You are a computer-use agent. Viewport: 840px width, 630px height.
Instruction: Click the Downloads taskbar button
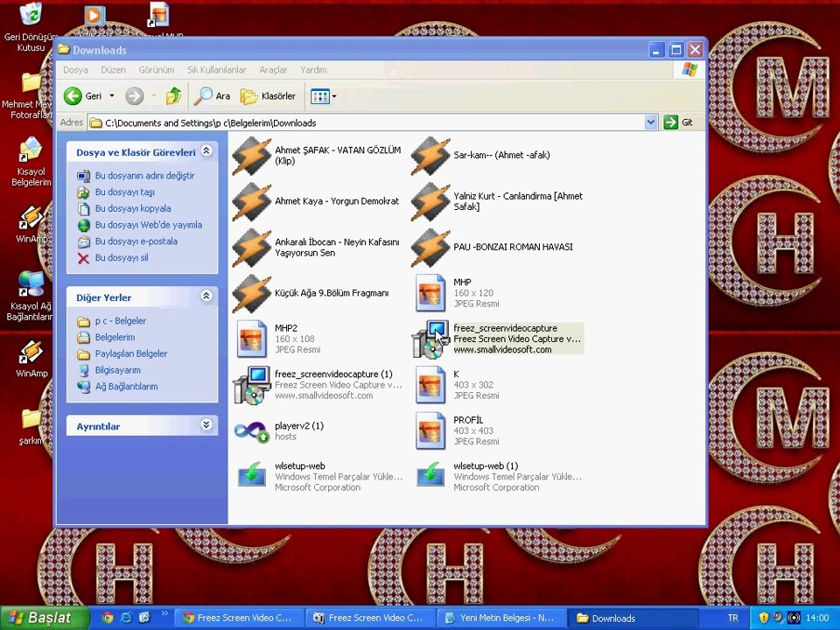[633, 618]
